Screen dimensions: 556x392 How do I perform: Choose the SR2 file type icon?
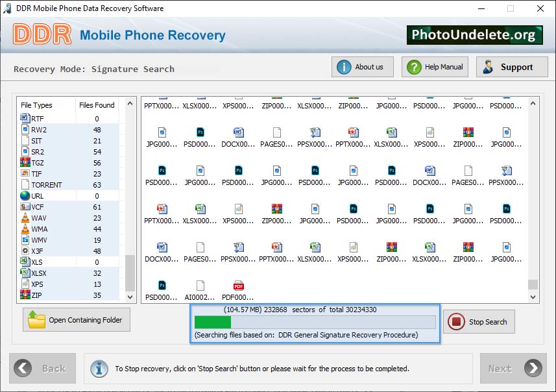click(x=25, y=151)
